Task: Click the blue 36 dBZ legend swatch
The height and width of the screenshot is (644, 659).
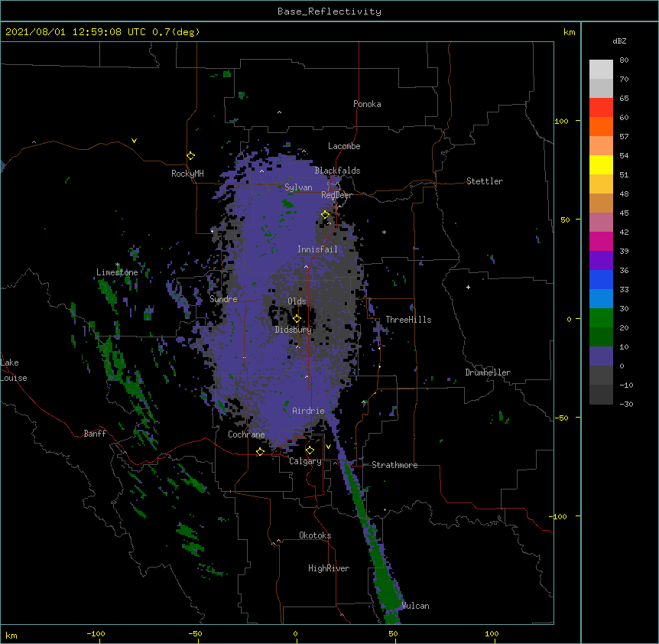Action: (601, 279)
